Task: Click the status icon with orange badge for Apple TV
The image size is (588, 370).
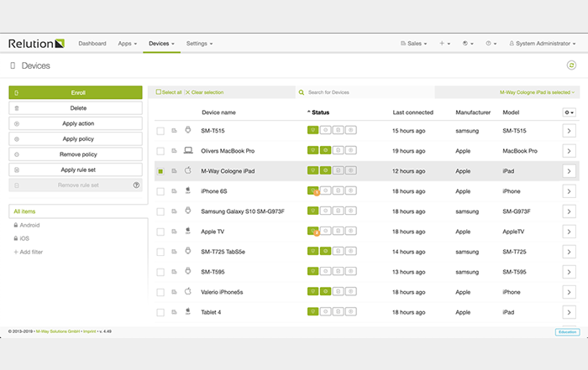Action: 313,232
